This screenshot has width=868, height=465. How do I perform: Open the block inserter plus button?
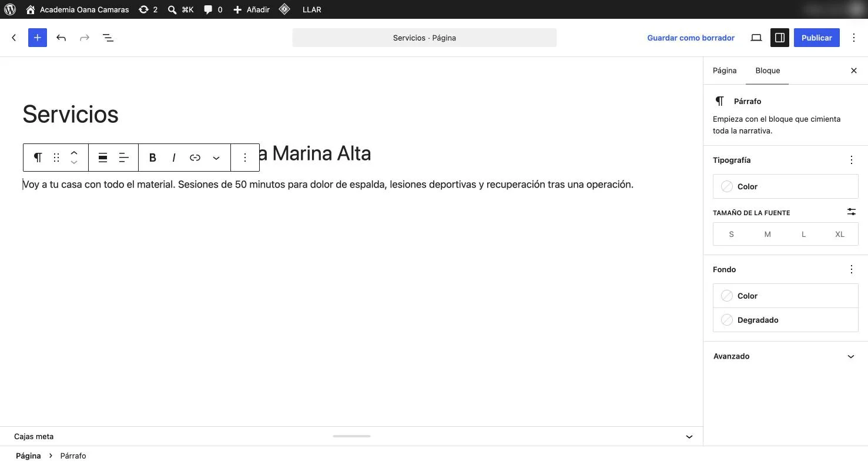[38, 38]
